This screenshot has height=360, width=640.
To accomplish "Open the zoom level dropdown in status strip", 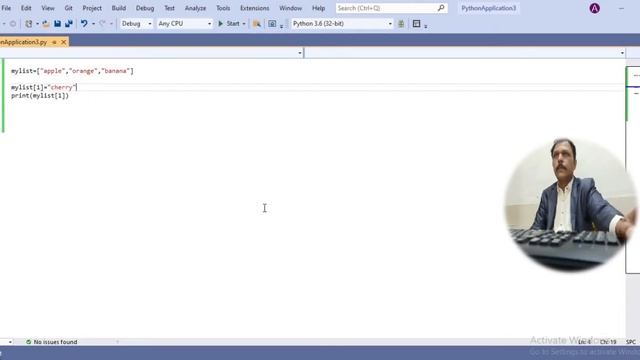I will point(10,342).
